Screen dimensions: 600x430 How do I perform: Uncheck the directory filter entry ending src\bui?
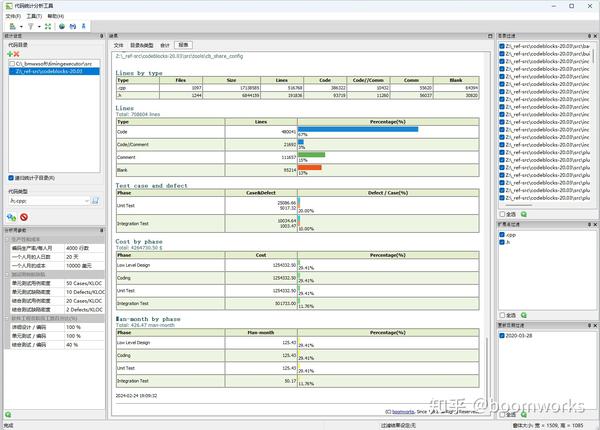coord(502,54)
